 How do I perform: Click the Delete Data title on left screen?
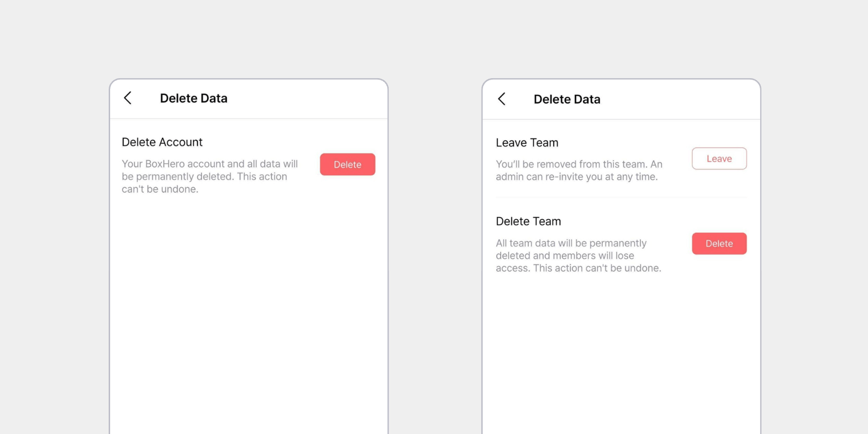194,98
